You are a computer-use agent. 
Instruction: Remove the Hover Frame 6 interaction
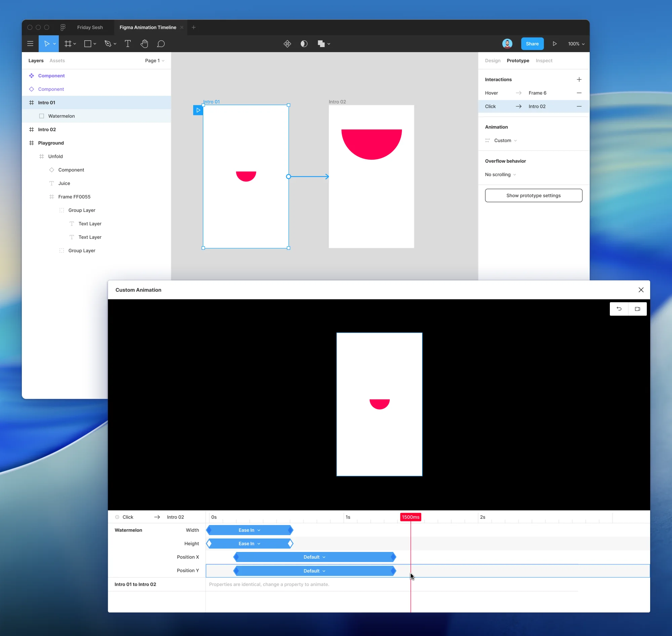[x=579, y=93]
